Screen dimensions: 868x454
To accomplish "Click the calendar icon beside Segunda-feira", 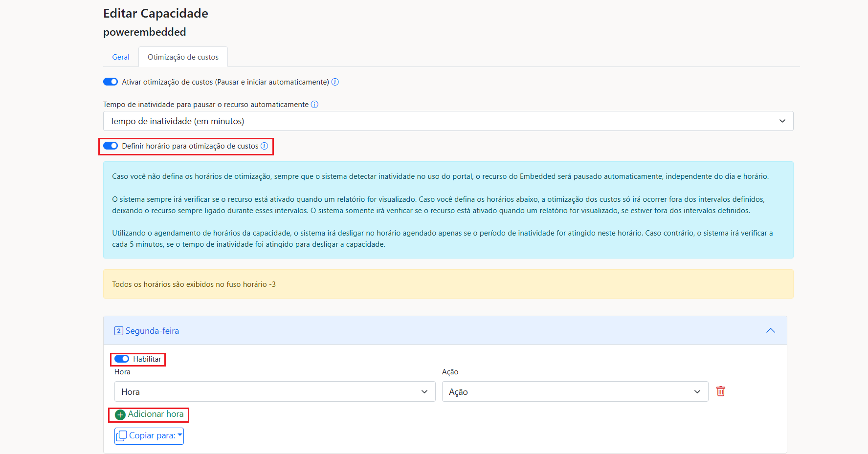I will (x=118, y=331).
